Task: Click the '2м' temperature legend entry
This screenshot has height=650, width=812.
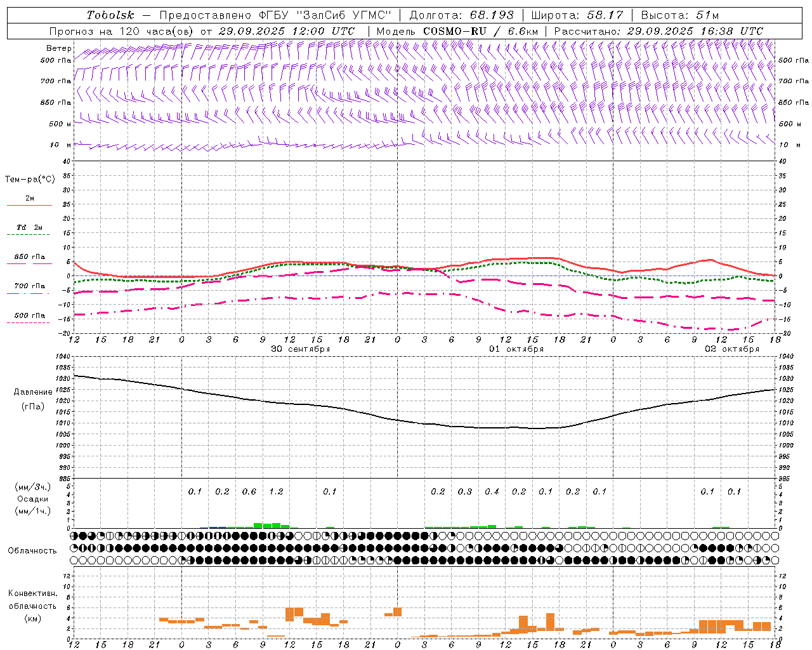Action: pyautogui.click(x=30, y=199)
